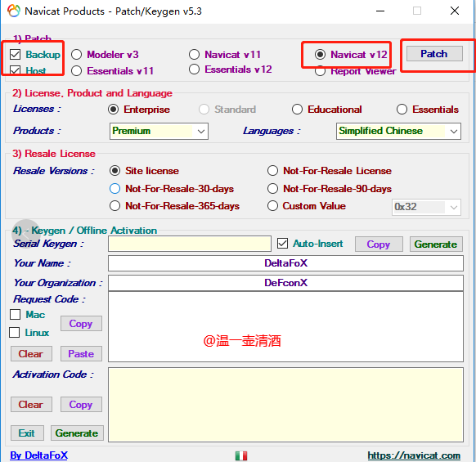
Task: Click inside the Activation Code text area
Action: 285,405
